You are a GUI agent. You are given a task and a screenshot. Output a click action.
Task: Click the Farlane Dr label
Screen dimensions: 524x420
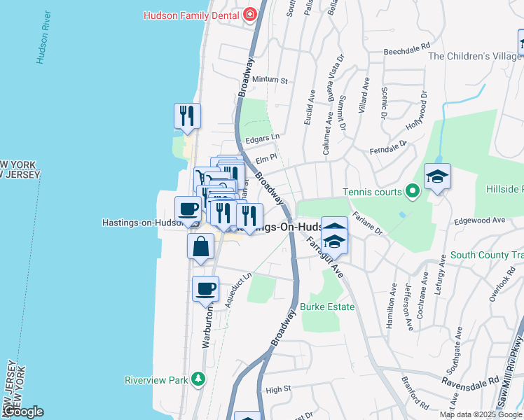(x=367, y=223)
